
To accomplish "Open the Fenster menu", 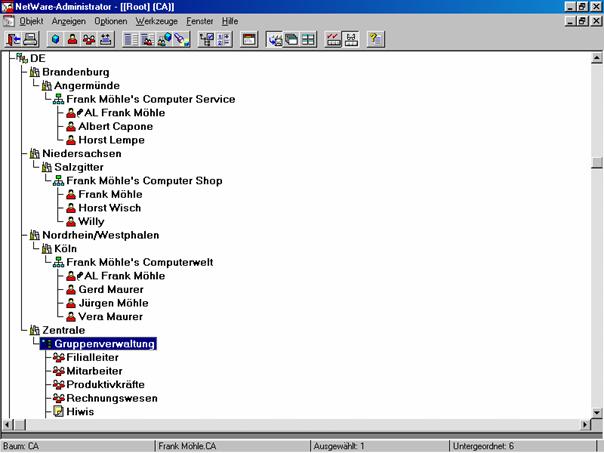I will (200, 21).
